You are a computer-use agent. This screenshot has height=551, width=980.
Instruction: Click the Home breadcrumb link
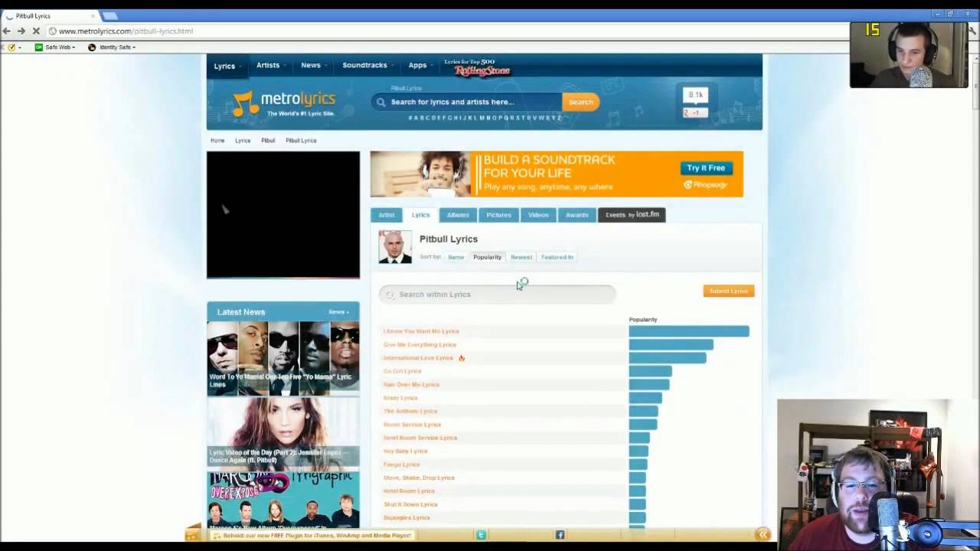tap(217, 141)
